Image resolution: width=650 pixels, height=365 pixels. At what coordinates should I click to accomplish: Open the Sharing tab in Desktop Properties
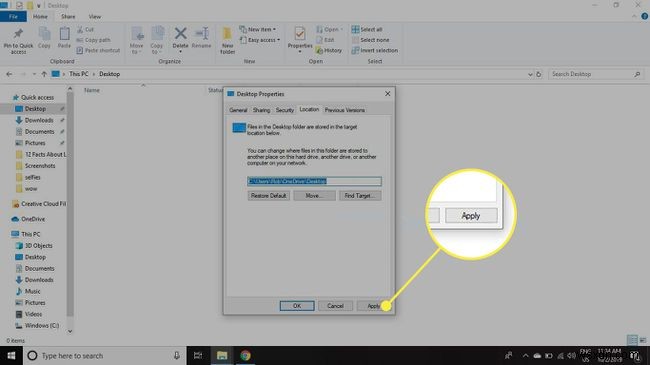pyautogui.click(x=261, y=110)
